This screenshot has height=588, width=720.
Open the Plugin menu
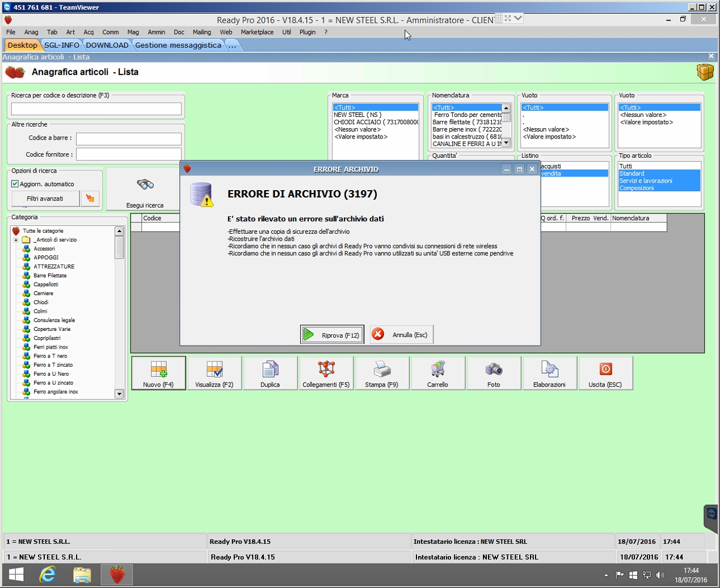(x=308, y=32)
